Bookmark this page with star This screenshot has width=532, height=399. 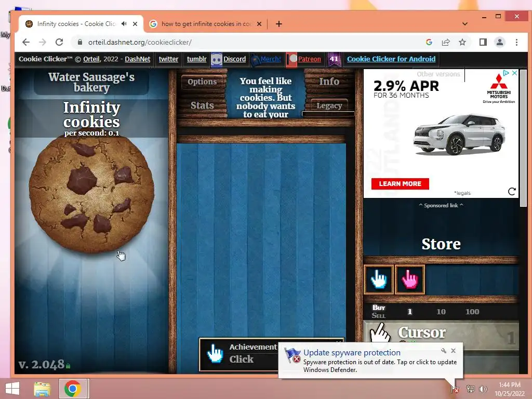[x=462, y=42]
